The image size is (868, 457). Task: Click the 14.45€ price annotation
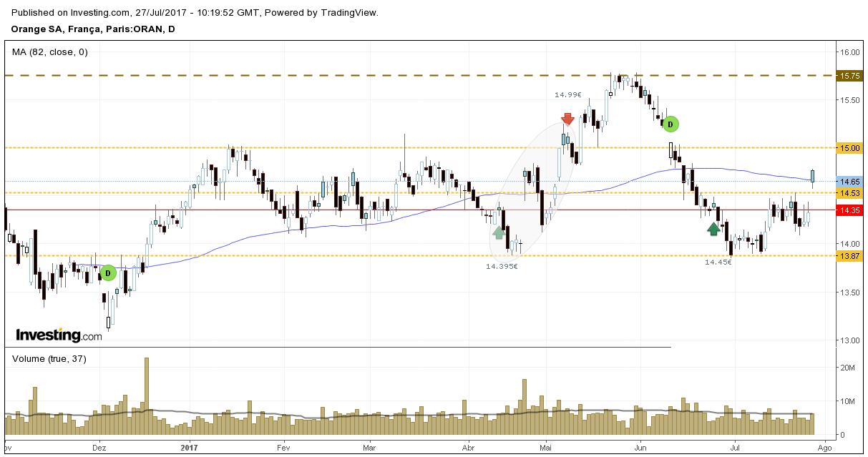pyautogui.click(x=718, y=262)
